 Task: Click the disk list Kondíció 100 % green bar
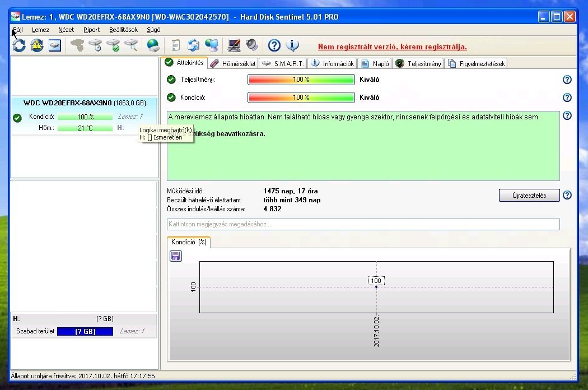[85, 117]
